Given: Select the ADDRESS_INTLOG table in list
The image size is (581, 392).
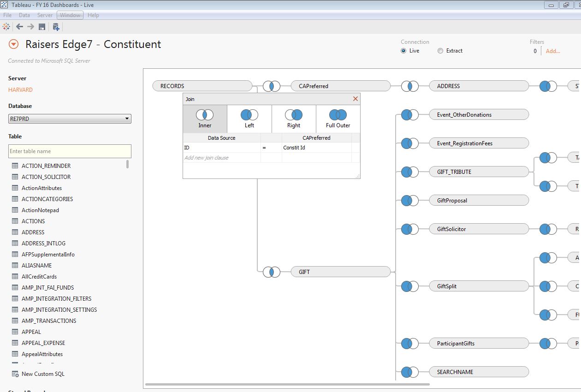Looking at the screenshot, I should point(43,244).
